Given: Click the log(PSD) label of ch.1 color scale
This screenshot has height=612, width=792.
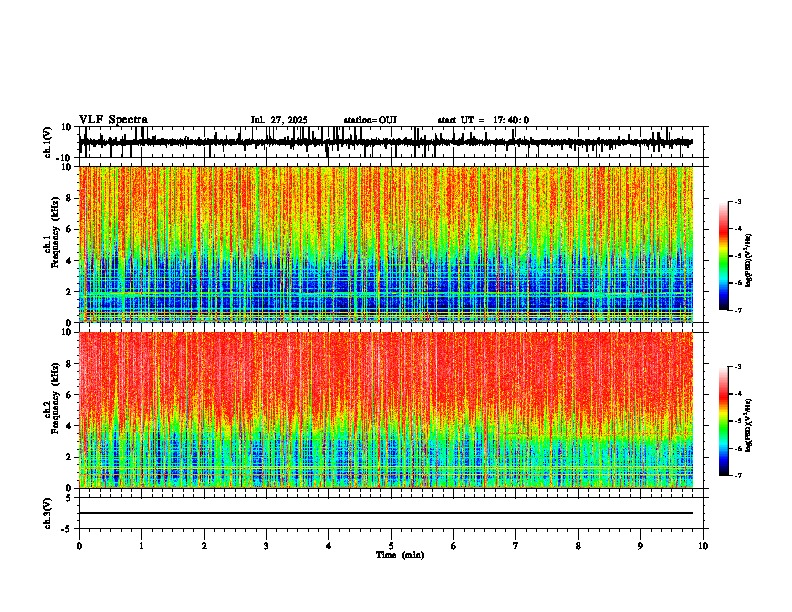Looking at the screenshot, I should [749, 260].
